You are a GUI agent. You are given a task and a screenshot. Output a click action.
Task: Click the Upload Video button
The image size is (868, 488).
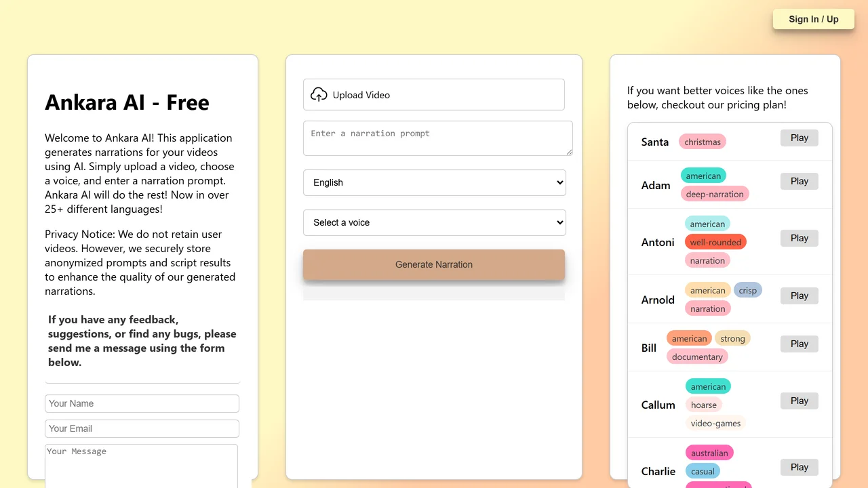point(434,95)
